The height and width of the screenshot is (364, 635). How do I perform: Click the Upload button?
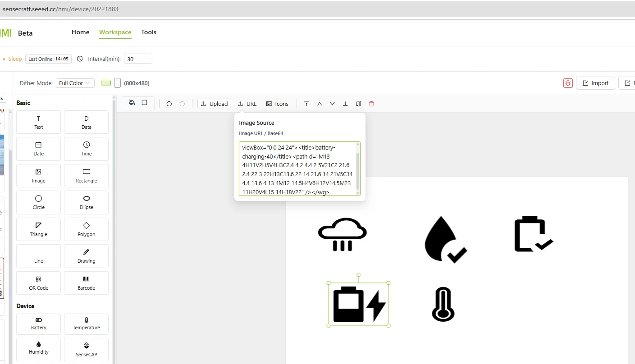[214, 104]
